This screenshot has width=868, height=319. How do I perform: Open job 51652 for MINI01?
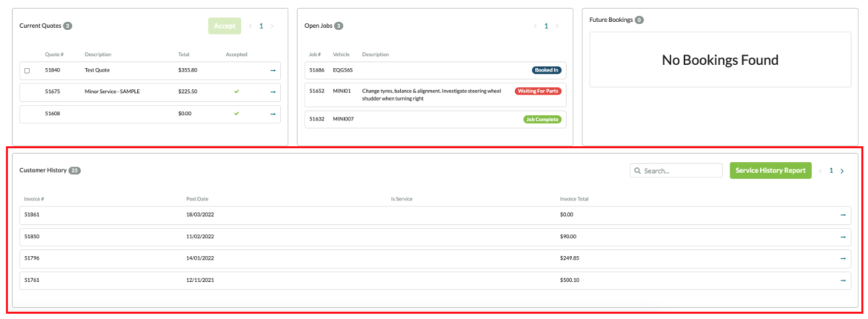[435, 95]
